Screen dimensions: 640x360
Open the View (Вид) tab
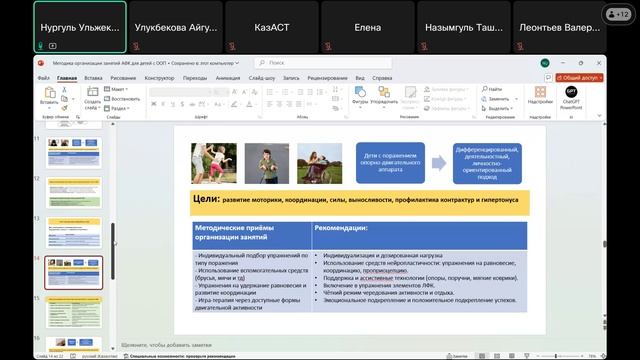point(360,78)
